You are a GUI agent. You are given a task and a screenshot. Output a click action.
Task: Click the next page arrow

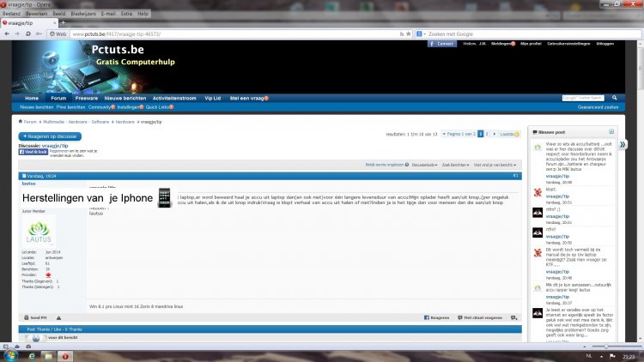pos(495,134)
